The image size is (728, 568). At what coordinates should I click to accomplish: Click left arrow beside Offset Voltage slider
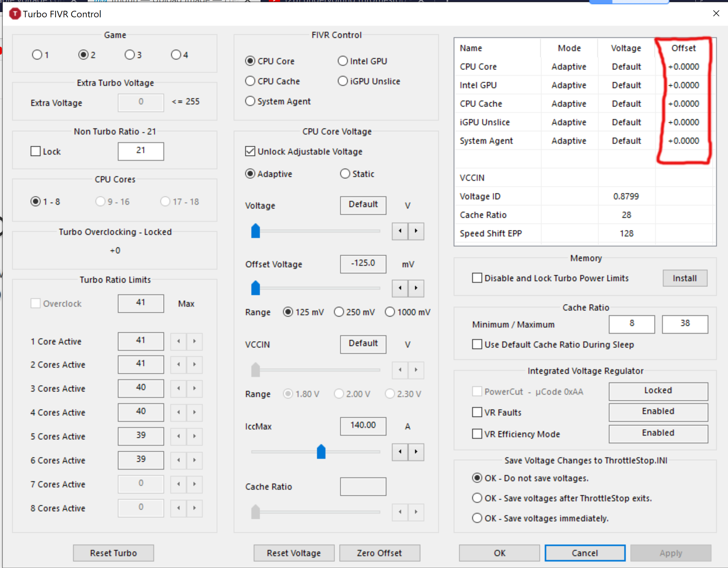400,288
